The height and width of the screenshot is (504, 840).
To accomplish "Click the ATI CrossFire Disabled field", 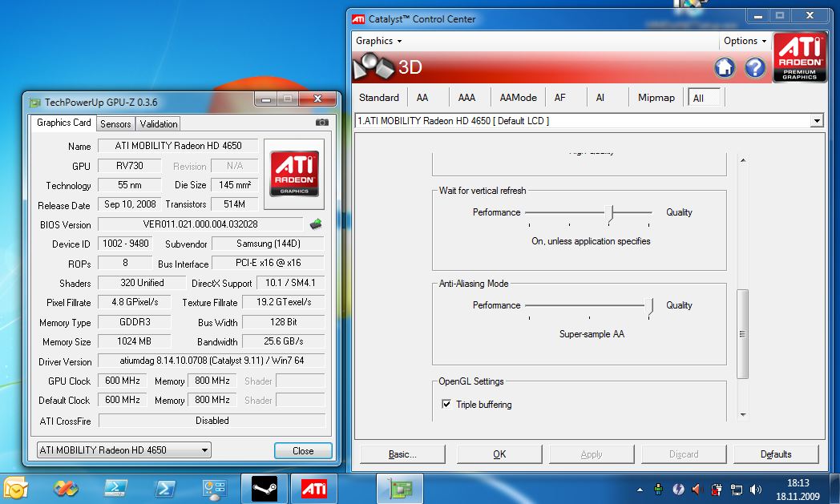I will tap(212, 421).
